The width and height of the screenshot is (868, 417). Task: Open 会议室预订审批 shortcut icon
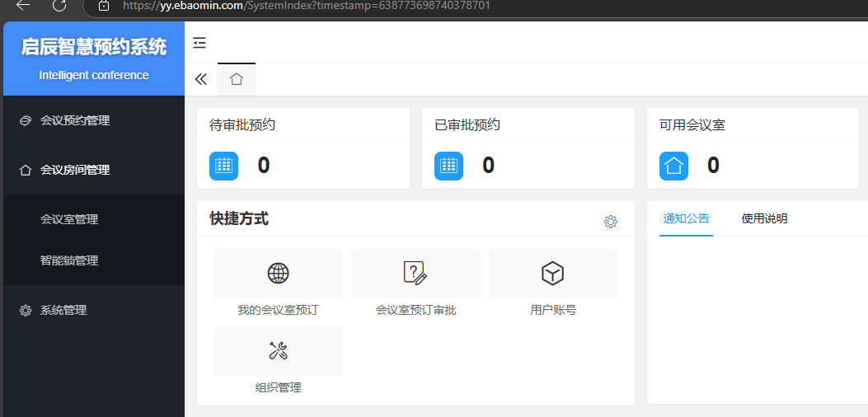(415, 274)
